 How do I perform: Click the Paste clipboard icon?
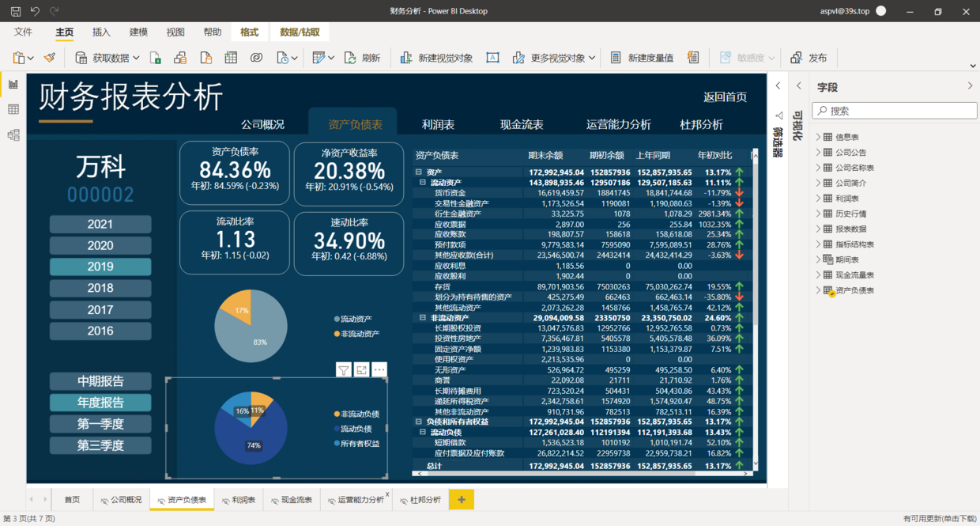click(x=20, y=58)
